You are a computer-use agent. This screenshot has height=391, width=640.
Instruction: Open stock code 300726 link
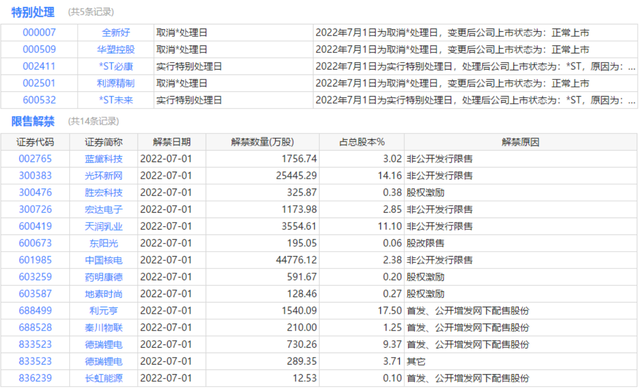(x=35, y=209)
